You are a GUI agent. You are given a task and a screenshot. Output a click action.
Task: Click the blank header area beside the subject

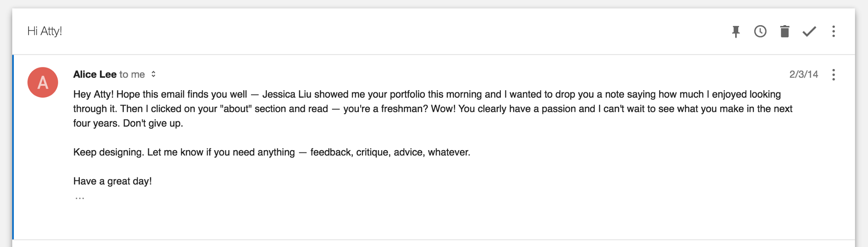391,31
